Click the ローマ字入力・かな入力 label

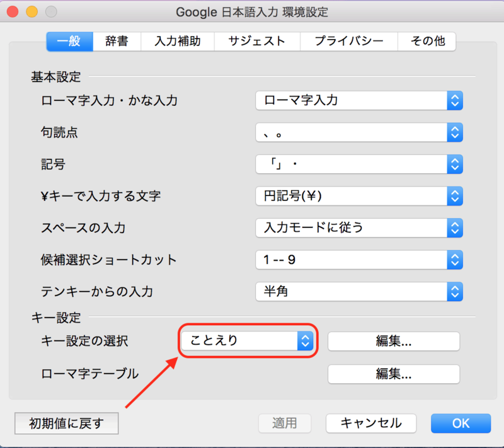(x=109, y=101)
